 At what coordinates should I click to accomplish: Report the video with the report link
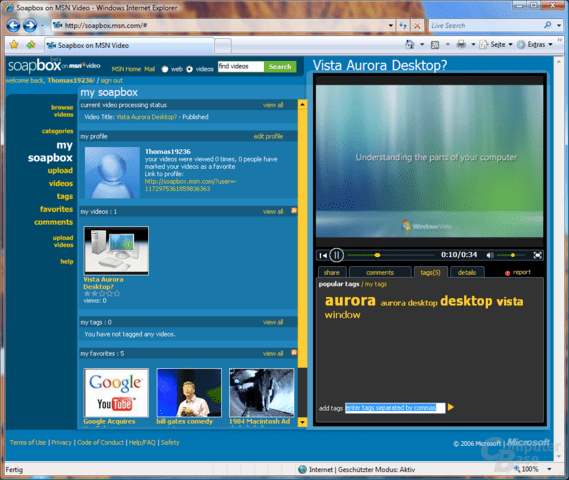click(x=518, y=272)
